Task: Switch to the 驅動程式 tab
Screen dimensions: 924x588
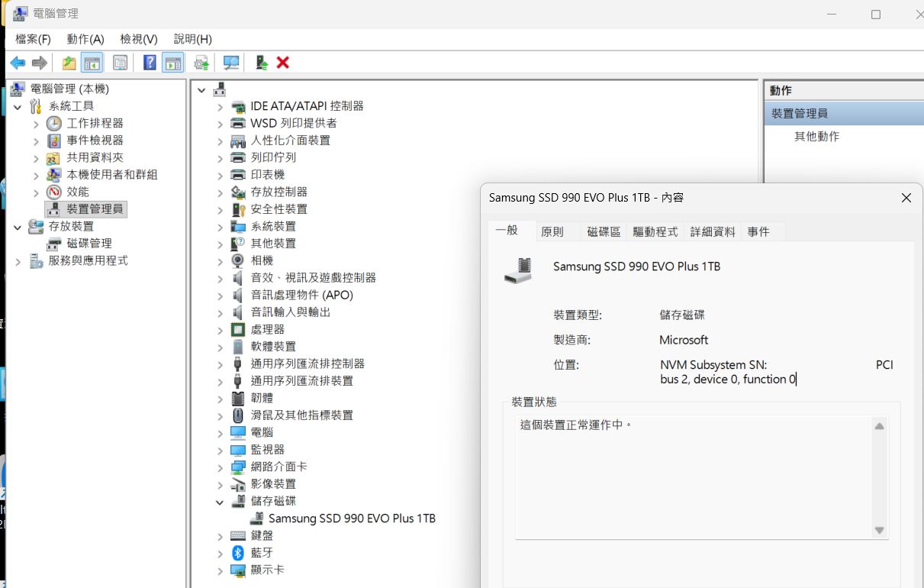Action: click(655, 231)
